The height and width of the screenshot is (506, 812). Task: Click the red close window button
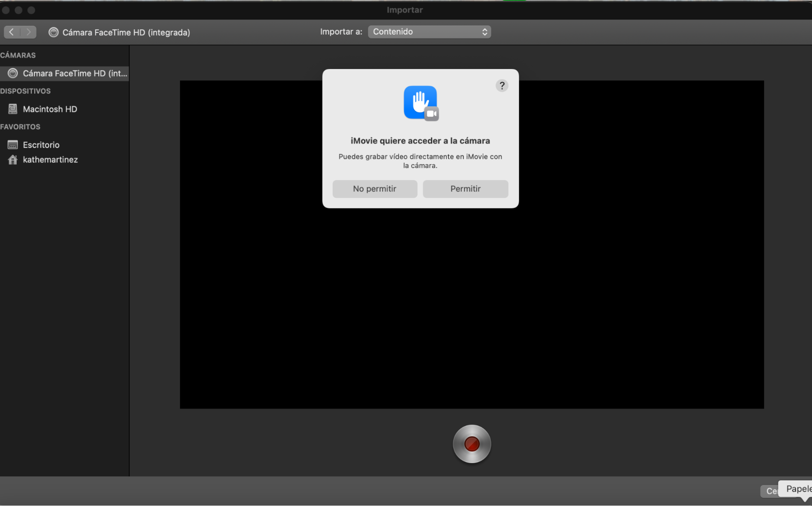tap(6, 10)
